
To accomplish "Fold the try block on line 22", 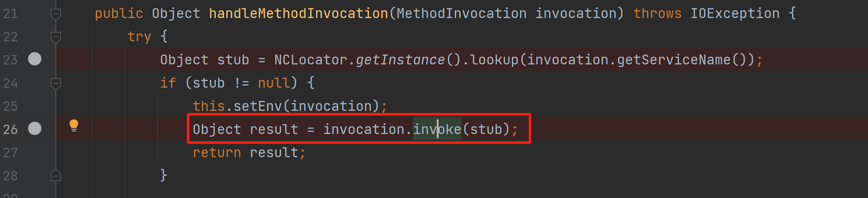I will click(56, 37).
